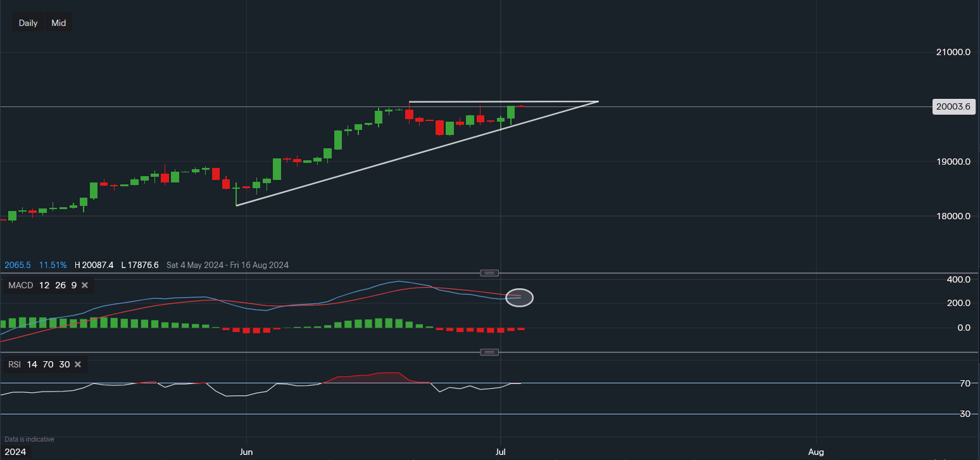This screenshot has width=980, height=460.
Task: Select the RSI indicator label
Action: [14, 364]
